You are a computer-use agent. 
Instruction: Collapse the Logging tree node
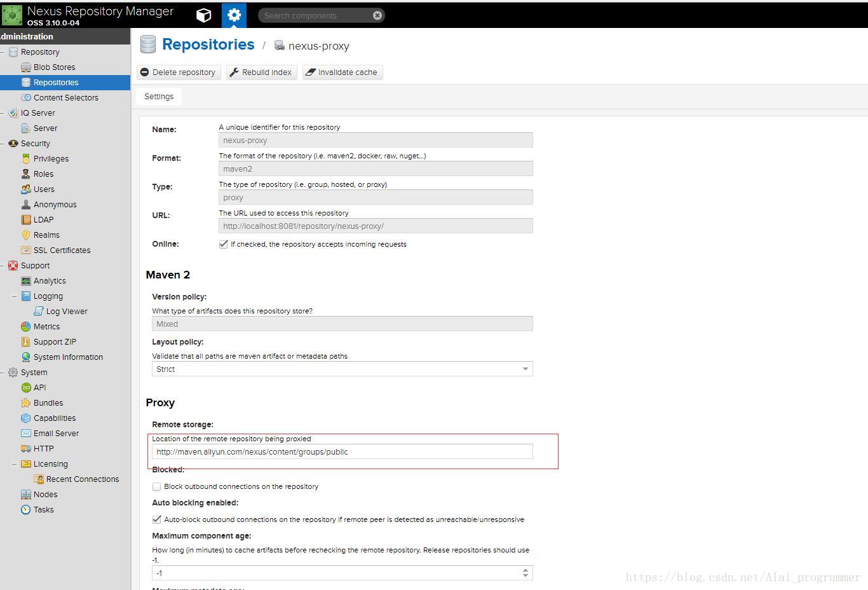[x=14, y=296]
